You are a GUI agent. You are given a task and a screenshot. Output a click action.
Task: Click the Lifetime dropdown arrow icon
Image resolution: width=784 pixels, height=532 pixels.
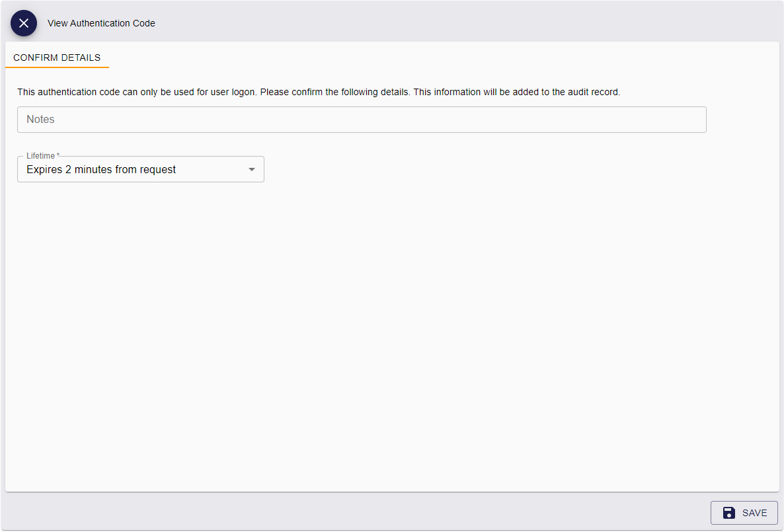[251, 170]
